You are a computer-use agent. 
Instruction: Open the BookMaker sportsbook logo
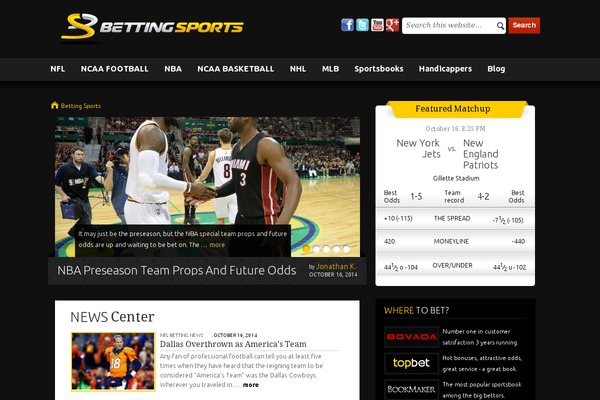tap(411, 389)
